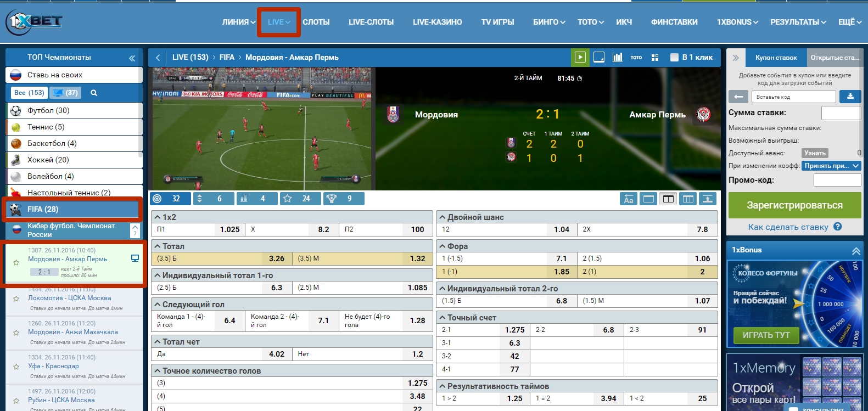
Task: Select Хоккей (20) in sports list
Action: (75, 160)
